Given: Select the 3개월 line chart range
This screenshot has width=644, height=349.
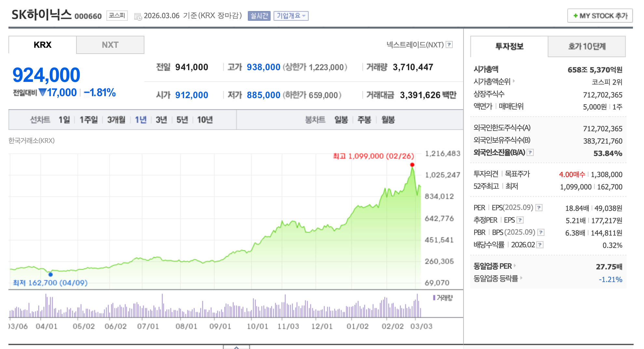Looking at the screenshot, I should pyautogui.click(x=116, y=120).
